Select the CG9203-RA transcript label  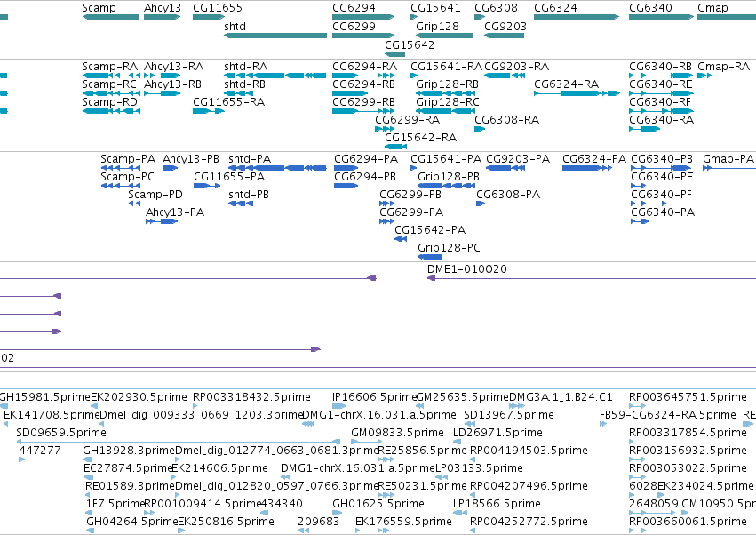coord(516,66)
